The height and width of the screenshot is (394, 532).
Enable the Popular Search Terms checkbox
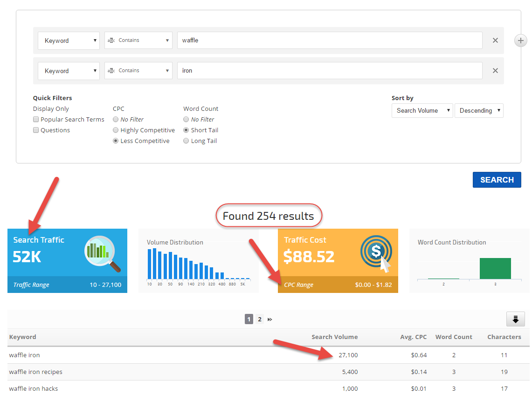pos(36,120)
